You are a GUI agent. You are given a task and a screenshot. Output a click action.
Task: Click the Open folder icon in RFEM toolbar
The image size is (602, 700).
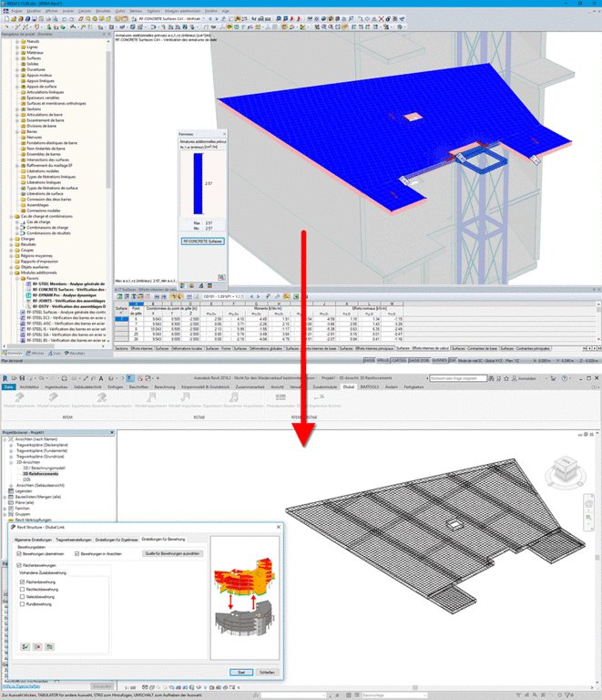[14, 19]
